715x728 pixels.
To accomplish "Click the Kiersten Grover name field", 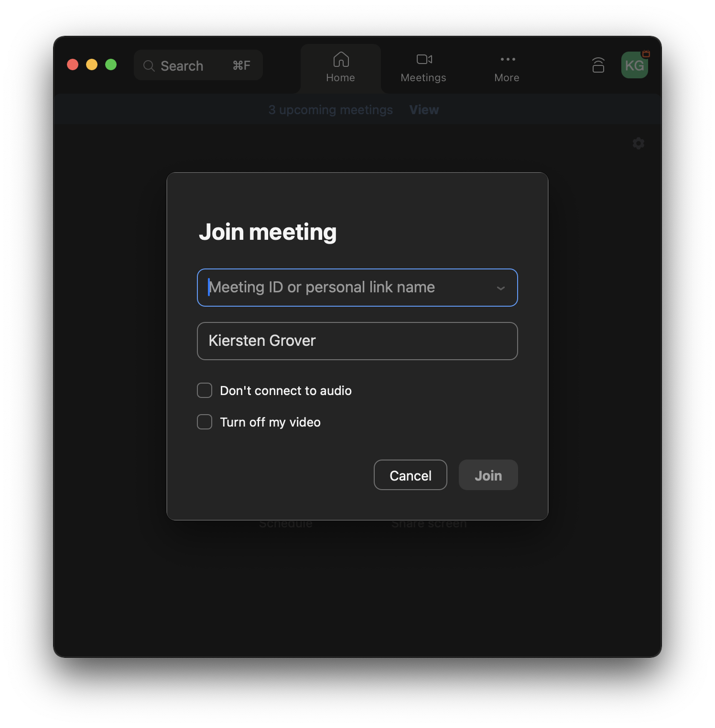I will click(x=357, y=341).
